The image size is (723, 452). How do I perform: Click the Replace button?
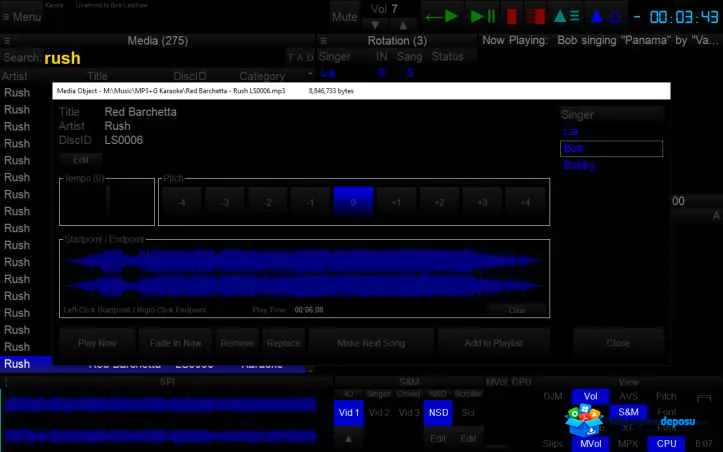[283, 343]
